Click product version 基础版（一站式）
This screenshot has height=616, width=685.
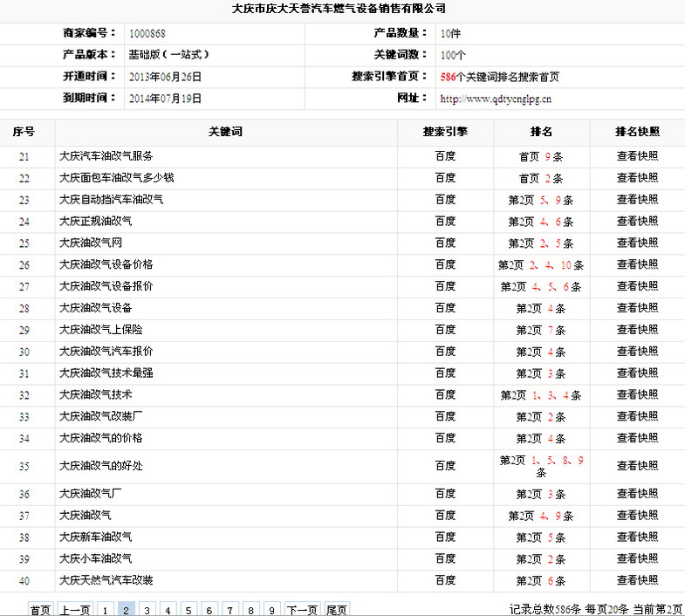pyautogui.click(x=168, y=55)
